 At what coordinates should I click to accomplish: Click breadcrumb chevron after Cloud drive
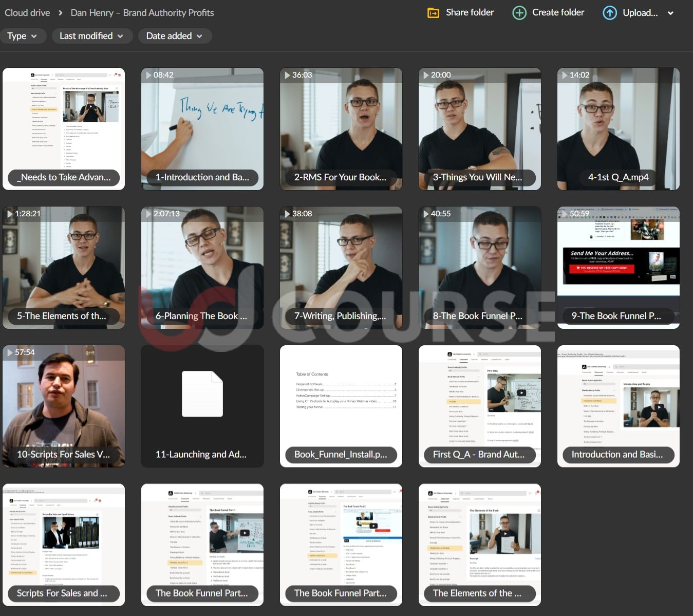click(x=60, y=13)
